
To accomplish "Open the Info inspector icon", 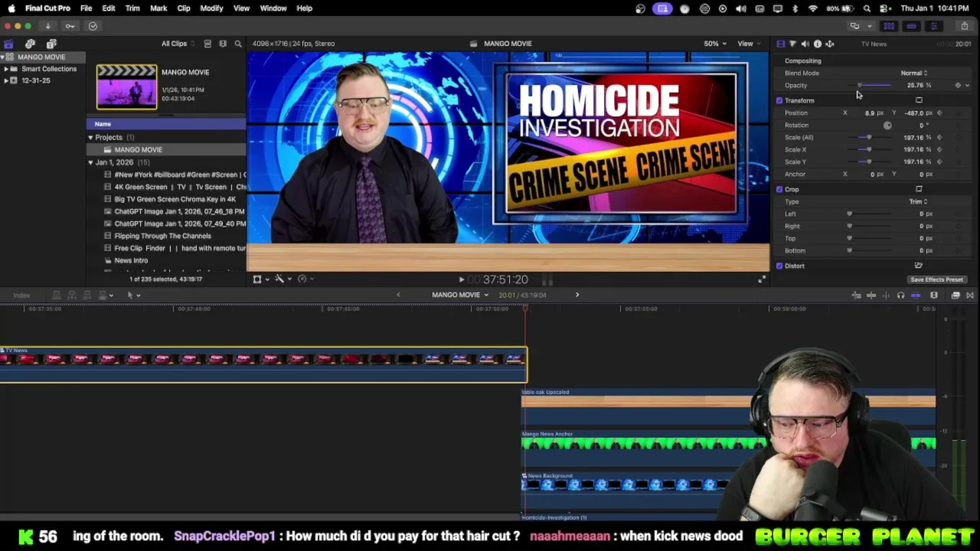I will click(x=817, y=44).
